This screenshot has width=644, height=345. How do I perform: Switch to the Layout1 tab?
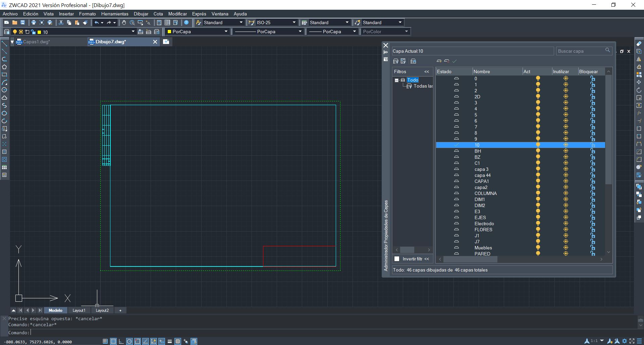click(79, 310)
